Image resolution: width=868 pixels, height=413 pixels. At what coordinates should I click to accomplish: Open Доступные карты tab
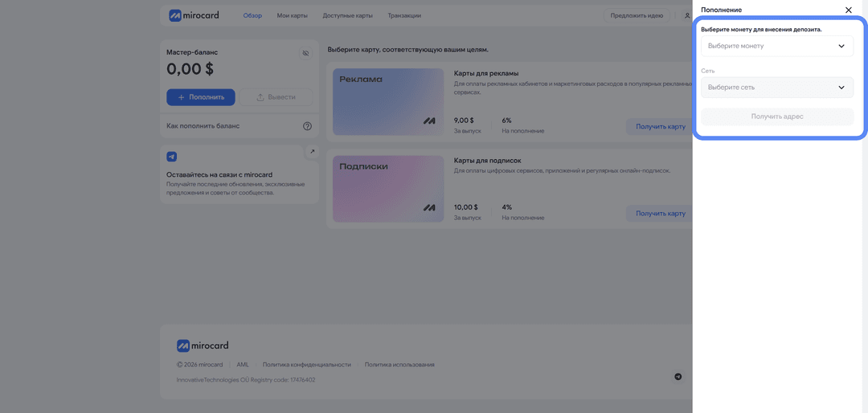(x=348, y=15)
